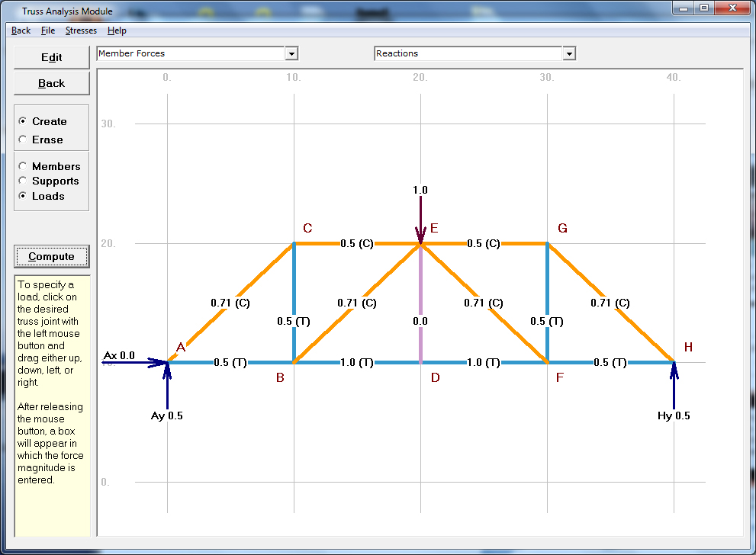Click the Edit button

51,56
